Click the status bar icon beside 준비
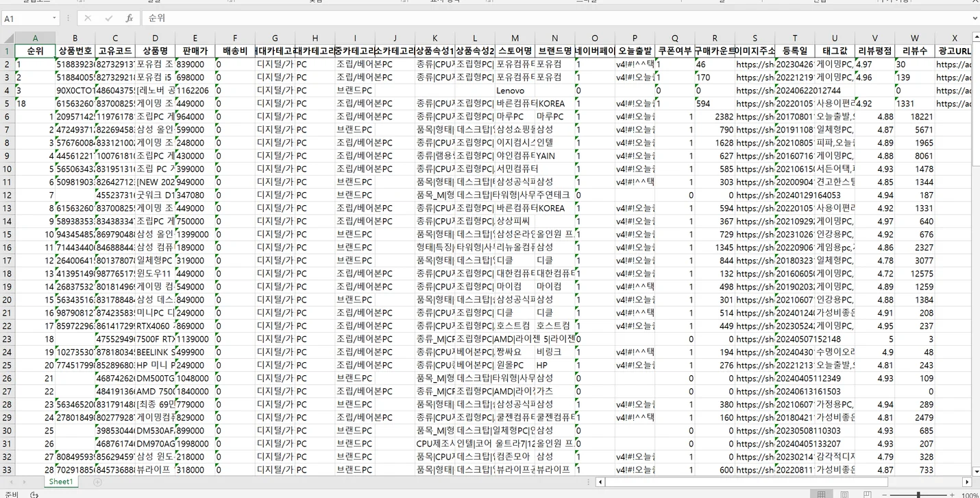This screenshot has width=980, height=498. 34,494
